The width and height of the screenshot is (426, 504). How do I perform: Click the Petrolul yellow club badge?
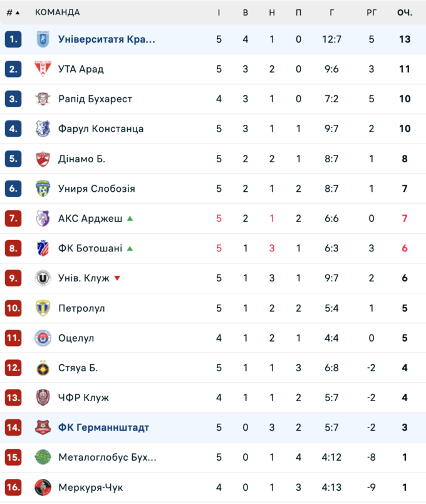(x=43, y=308)
